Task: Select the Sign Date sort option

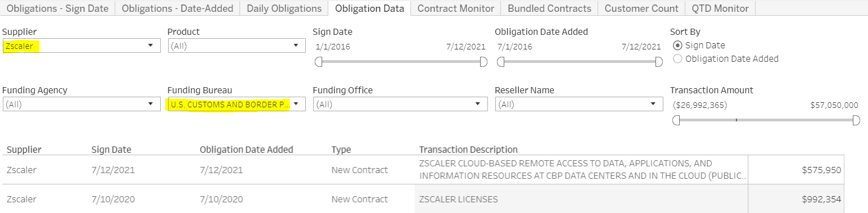Action: (699, 46)
